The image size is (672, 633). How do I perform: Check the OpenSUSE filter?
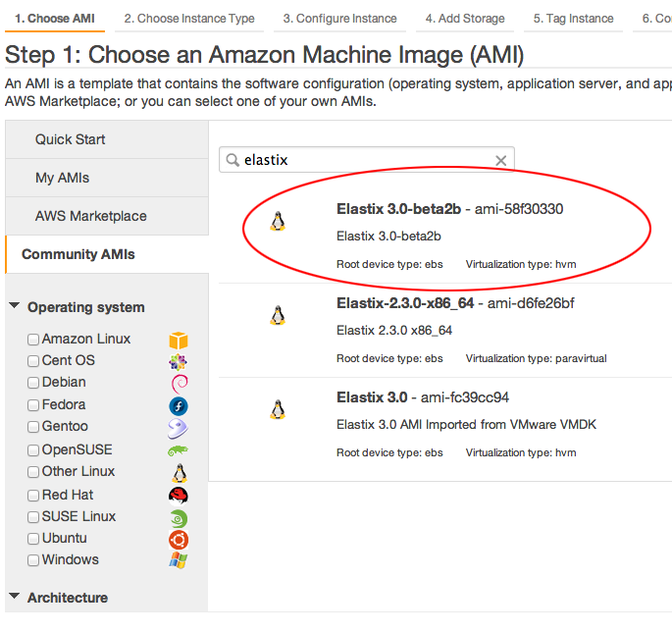[33, 450]
